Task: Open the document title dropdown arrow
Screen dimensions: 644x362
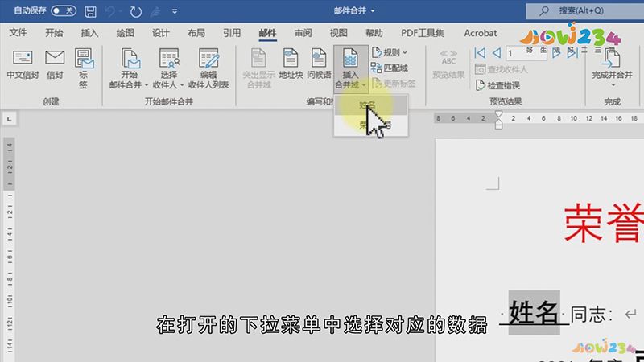Action: (x=373, y=11)
